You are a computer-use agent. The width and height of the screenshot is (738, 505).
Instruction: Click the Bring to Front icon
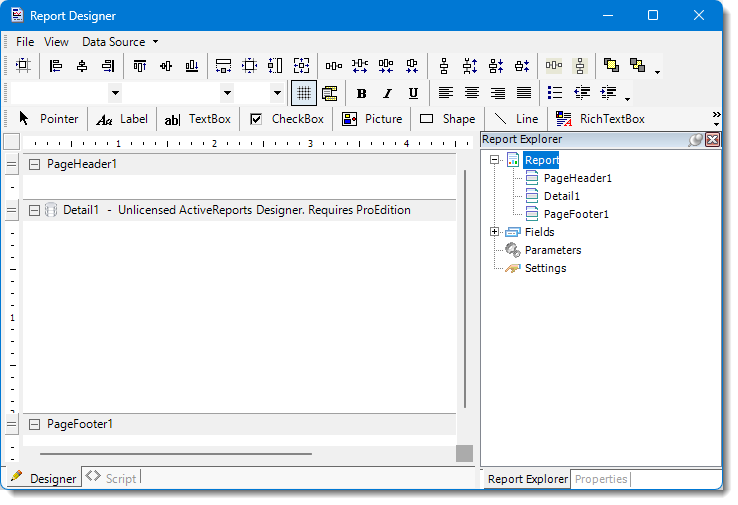coord(611,65)
